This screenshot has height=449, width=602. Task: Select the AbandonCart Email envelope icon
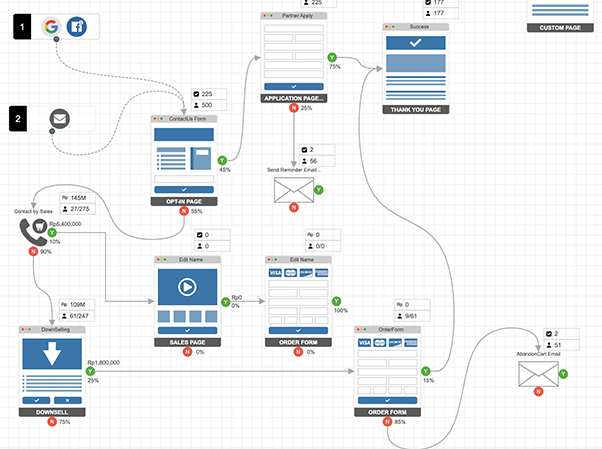coord(540,375)
